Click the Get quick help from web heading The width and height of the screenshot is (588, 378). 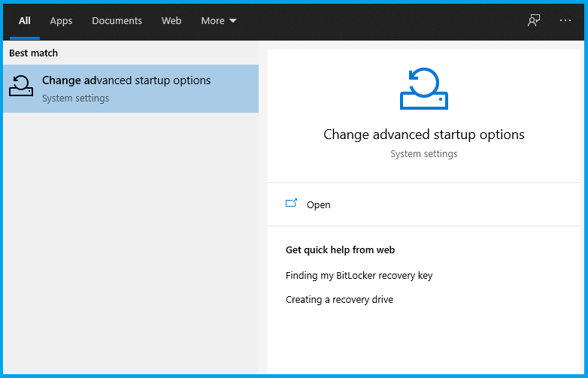coord(340,250)
